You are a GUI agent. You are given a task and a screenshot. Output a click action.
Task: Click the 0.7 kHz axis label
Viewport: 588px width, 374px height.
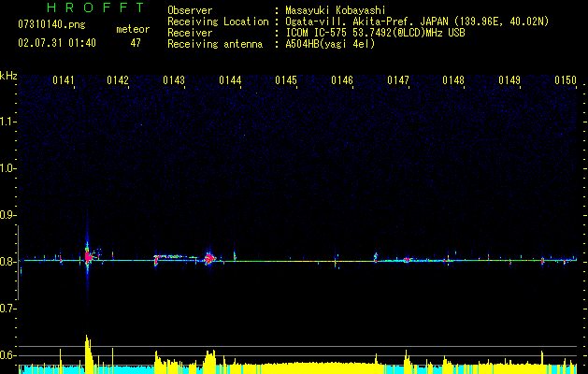tap(7, 309)
